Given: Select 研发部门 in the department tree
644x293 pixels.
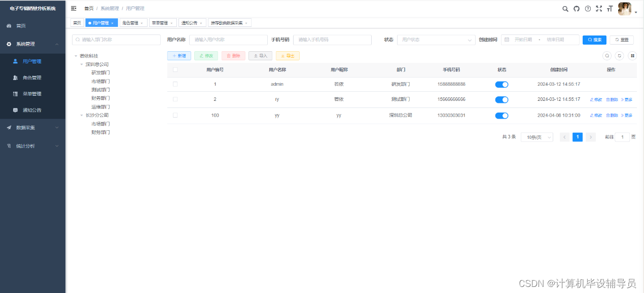Looking at the screenshot, I should [x=100, y=72].
